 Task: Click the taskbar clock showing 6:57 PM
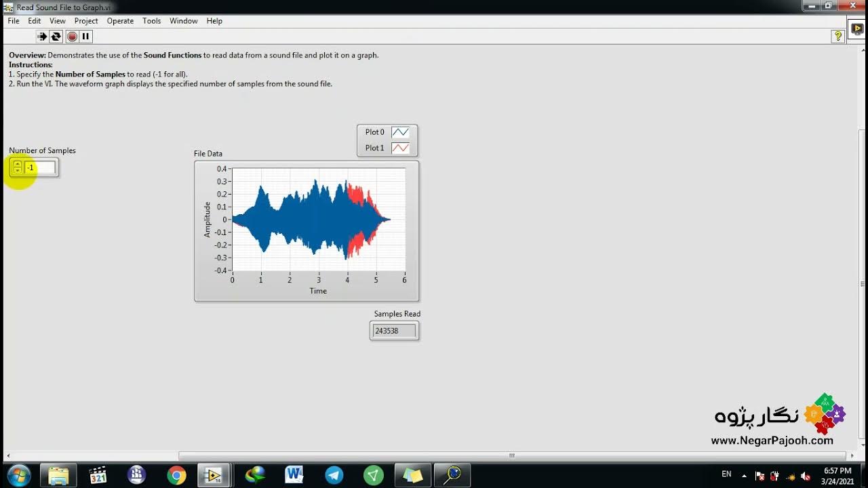[837, 475]
